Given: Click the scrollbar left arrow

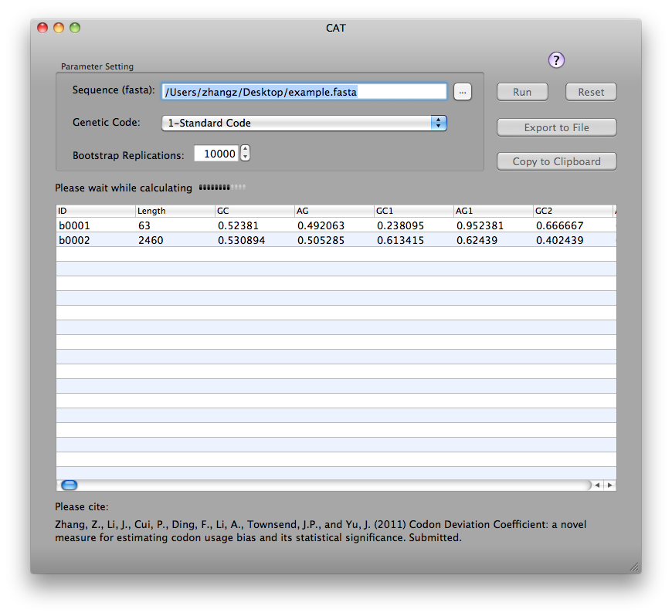Looking at the screenshot, I should (x=597, y=485).
